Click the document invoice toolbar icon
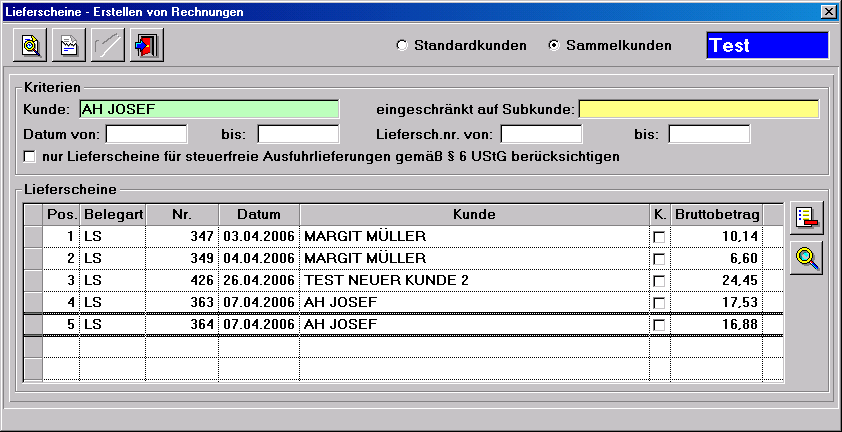Viewport: 842px width, 432px height. coord(69,45)
